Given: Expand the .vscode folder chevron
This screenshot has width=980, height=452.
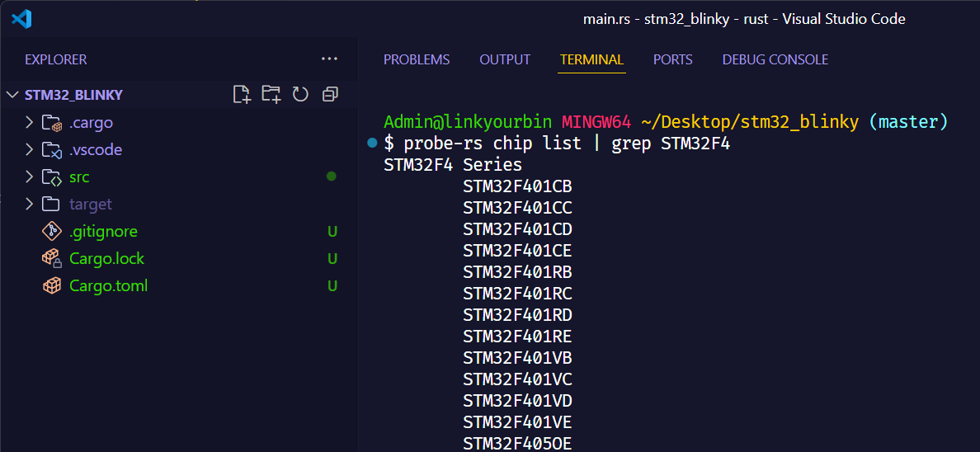Looking at the screenshot, I should pyautogui.click(x=30, y=150).
